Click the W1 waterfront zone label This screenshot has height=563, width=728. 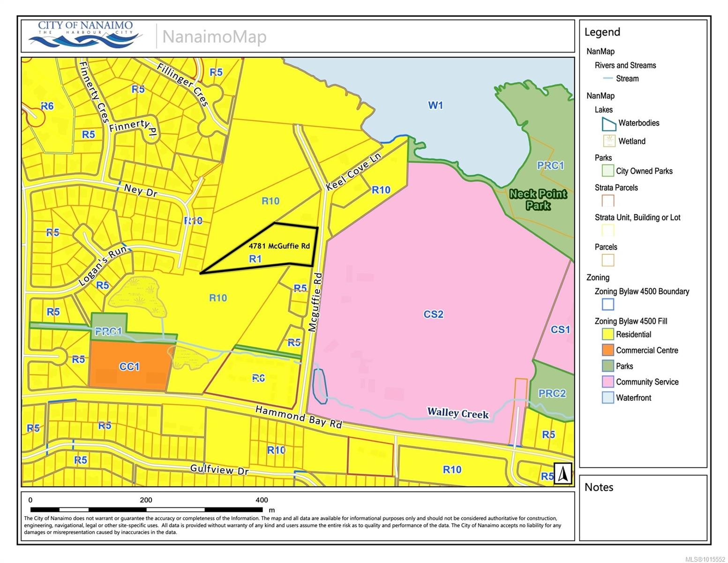[435, 105]
